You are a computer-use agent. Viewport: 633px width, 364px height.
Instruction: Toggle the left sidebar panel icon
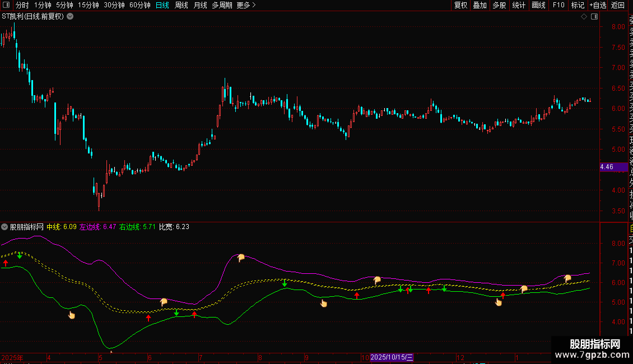[6, 5]
